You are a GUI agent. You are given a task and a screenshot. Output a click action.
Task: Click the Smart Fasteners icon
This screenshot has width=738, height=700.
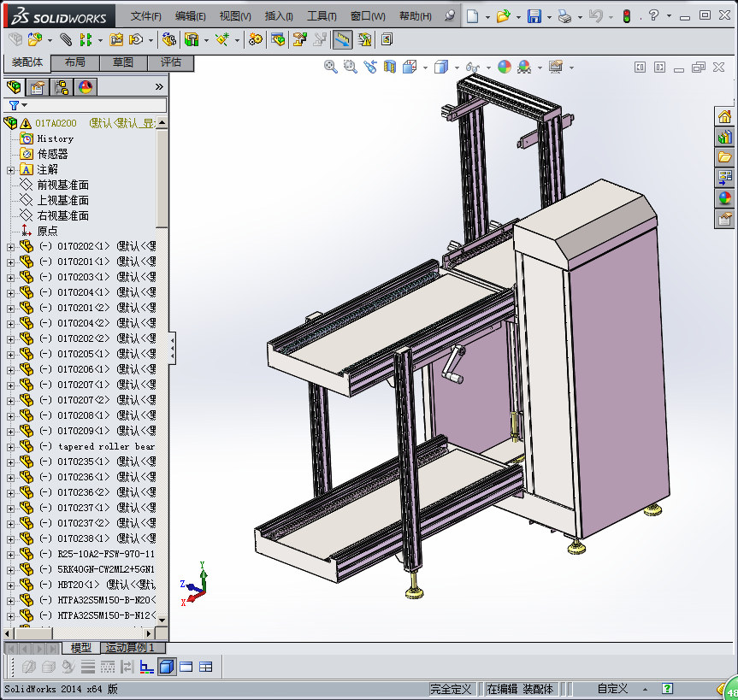point(116,39)
